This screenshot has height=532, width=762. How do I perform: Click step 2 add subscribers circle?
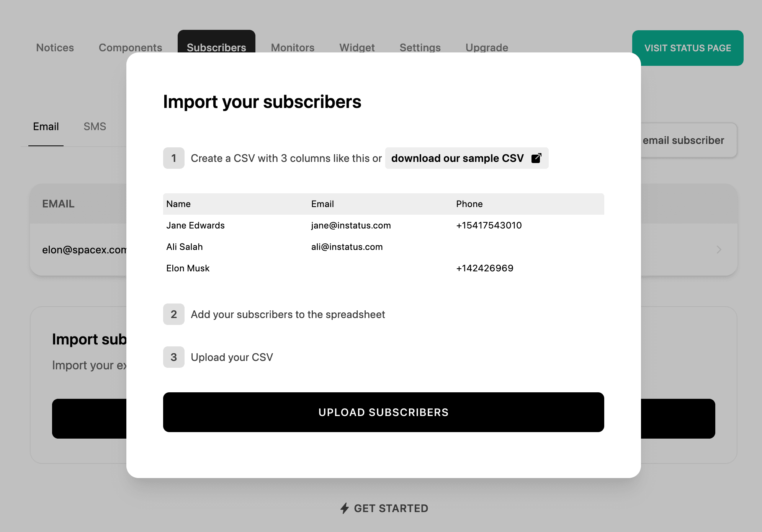pyautogui.click(x=174, y=314)
